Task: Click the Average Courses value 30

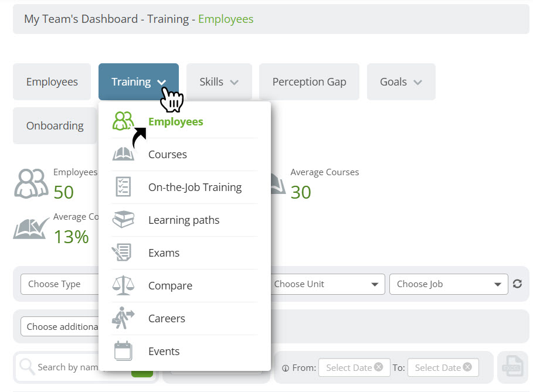Action: [301, 192]
